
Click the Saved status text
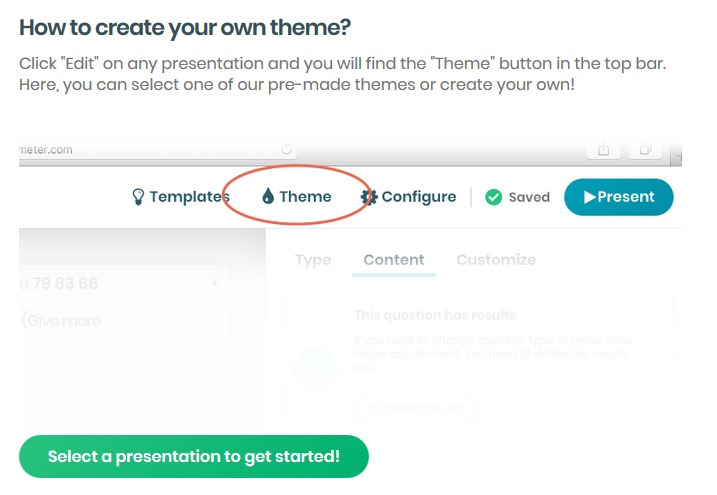pos(529,197)
